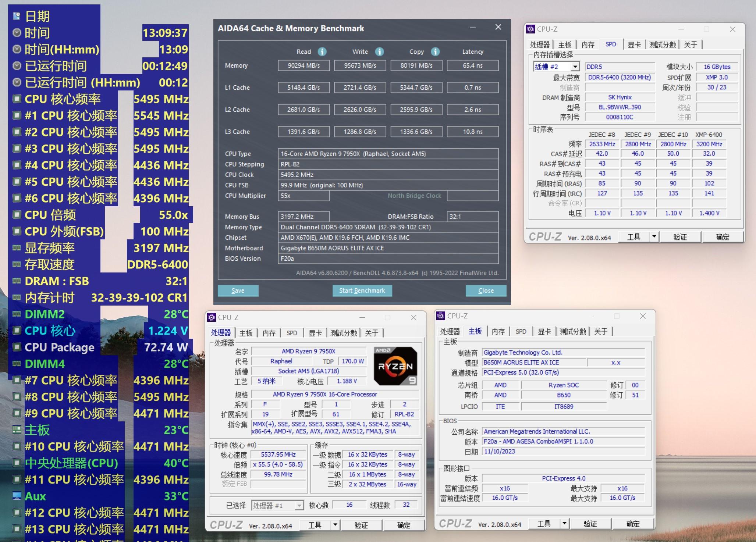The height and width of the screenshot is (542, 756).
Task: Click the CPU-Z app icon in mainboard window title
Action: [x=441, y=316]
